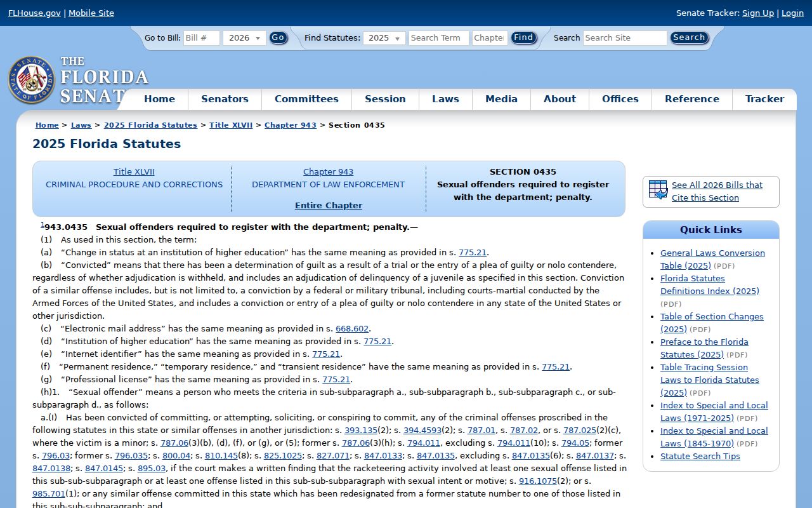This screenshot has width=812, height=508.
Task: Click the Florida Senate seal logo
Action: [x=32, y=80]
